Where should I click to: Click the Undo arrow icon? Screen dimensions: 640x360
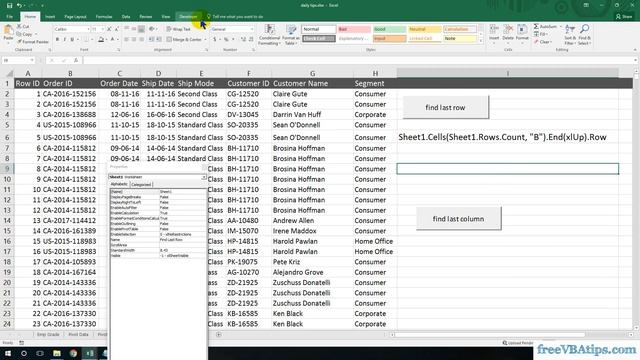click(19, 5)
